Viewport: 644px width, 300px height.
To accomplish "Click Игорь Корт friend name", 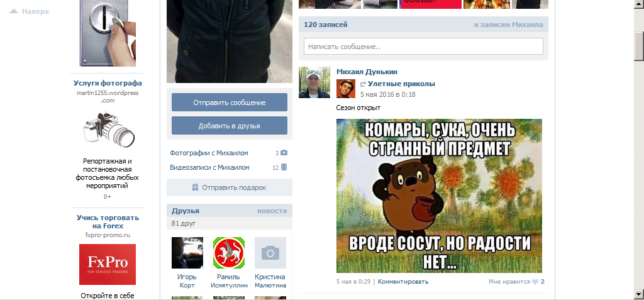I will 187,281.
